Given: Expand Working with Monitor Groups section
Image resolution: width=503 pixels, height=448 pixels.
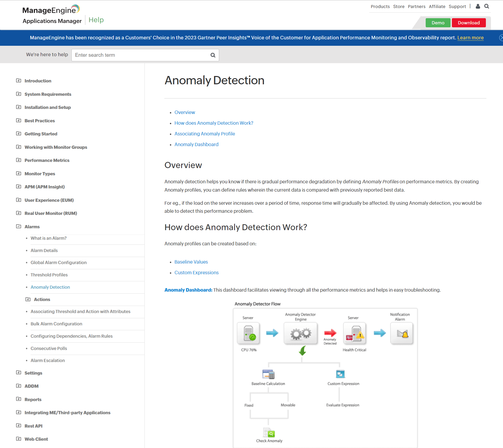Looking at the screenshot, I should [18, 147].
